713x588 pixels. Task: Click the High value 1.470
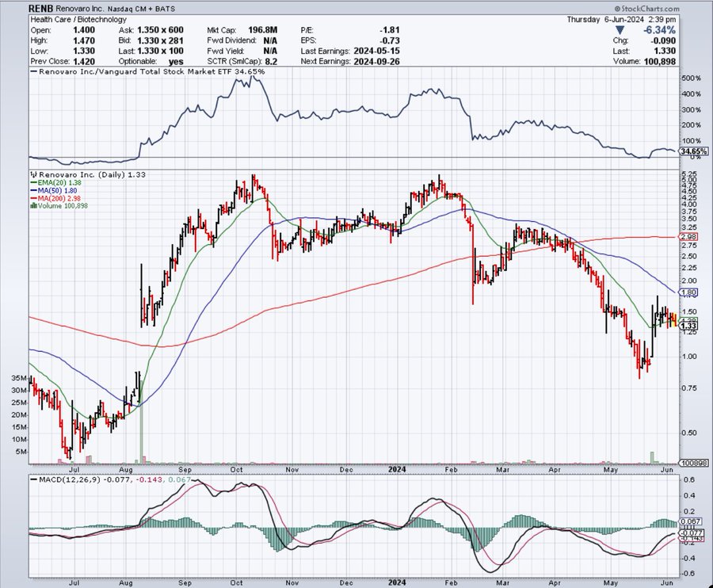84,40
